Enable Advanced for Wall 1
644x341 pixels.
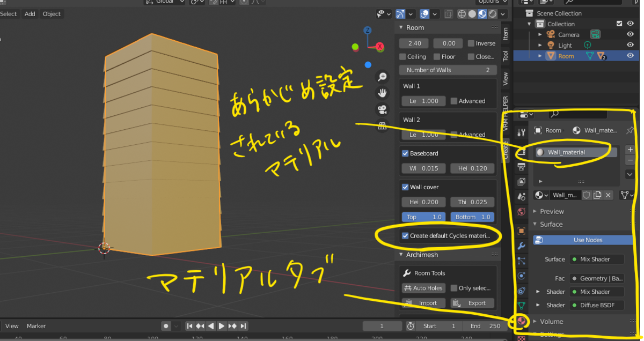point(454,101)
